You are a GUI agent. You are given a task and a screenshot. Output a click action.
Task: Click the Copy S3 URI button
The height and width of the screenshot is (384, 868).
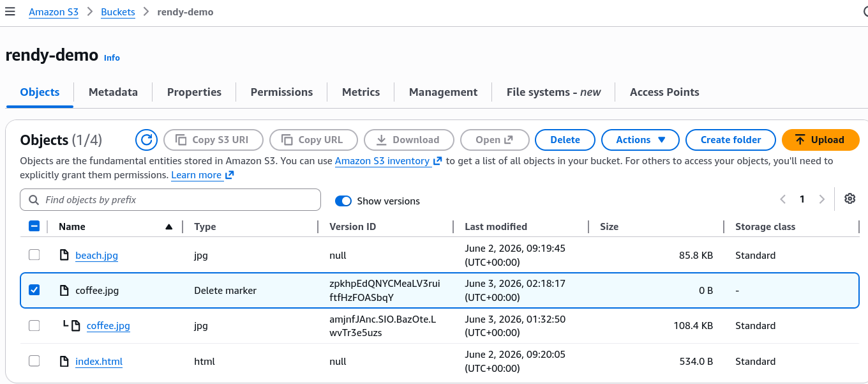coord(213,140)
